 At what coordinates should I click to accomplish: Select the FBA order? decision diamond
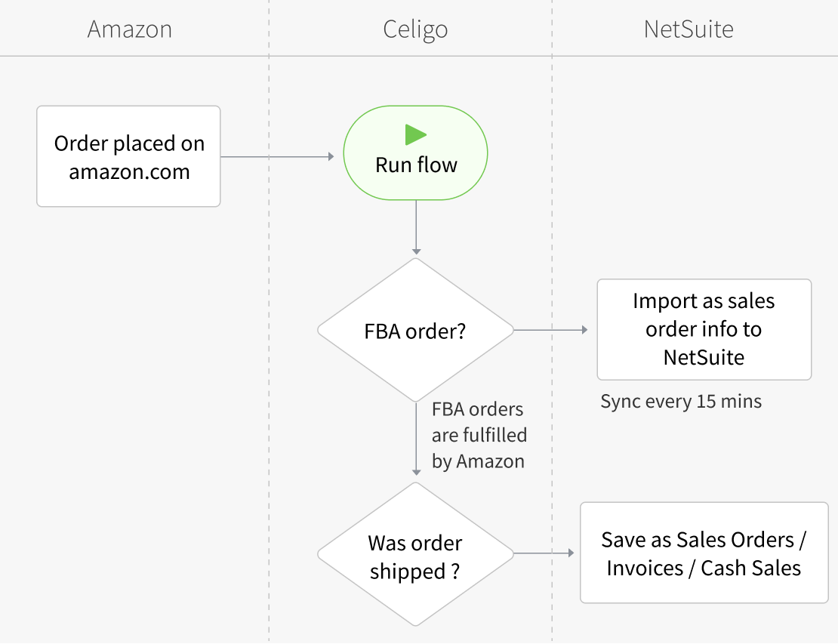415,331
